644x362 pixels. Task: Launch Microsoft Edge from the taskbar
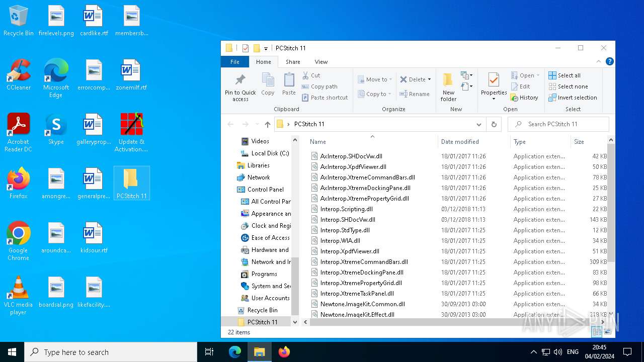tap(235, 352)
